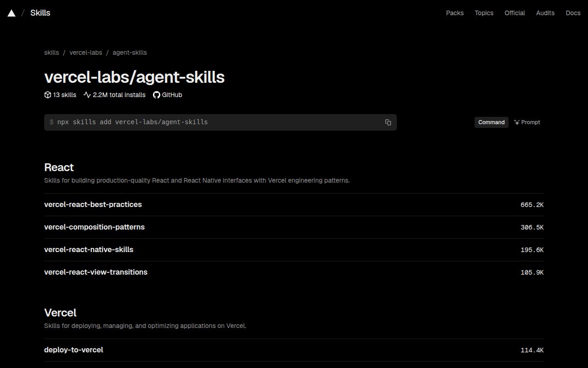
Task: Copy the npx install command
Action: click(388, 122)
